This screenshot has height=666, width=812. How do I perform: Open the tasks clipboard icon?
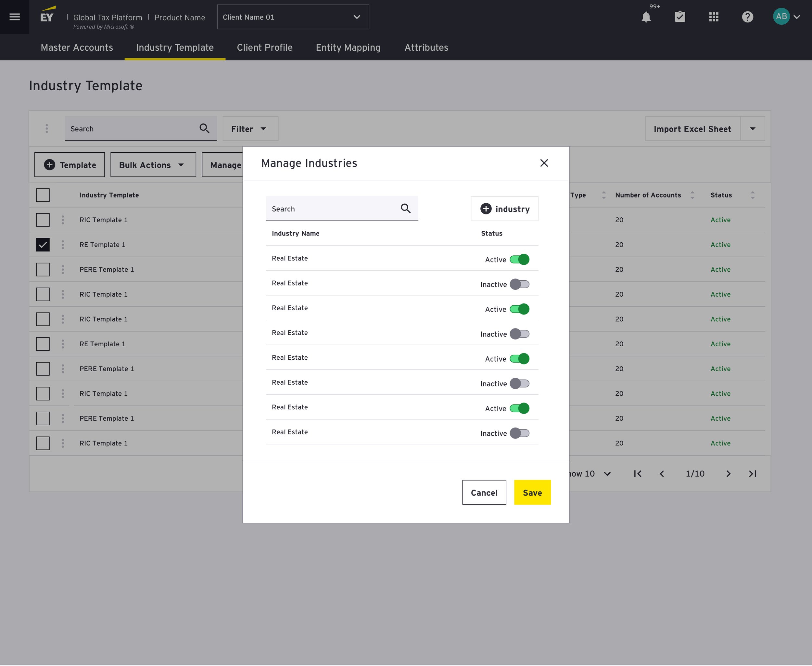(680, 17)
